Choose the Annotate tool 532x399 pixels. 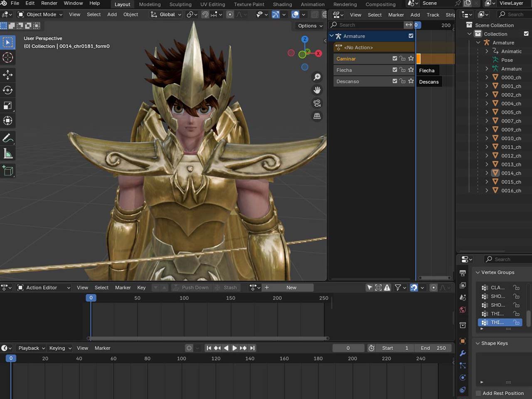coord(8,138)
